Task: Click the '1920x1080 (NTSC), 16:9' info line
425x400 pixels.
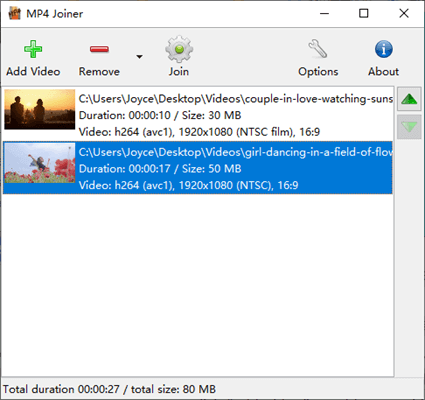Action: coord(189,185)
